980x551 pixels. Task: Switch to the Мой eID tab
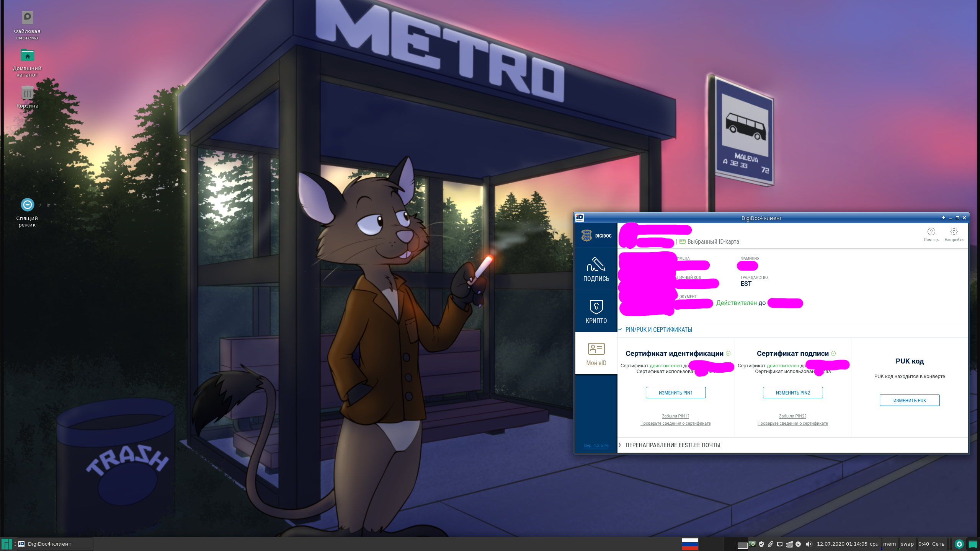pos(596,354)
